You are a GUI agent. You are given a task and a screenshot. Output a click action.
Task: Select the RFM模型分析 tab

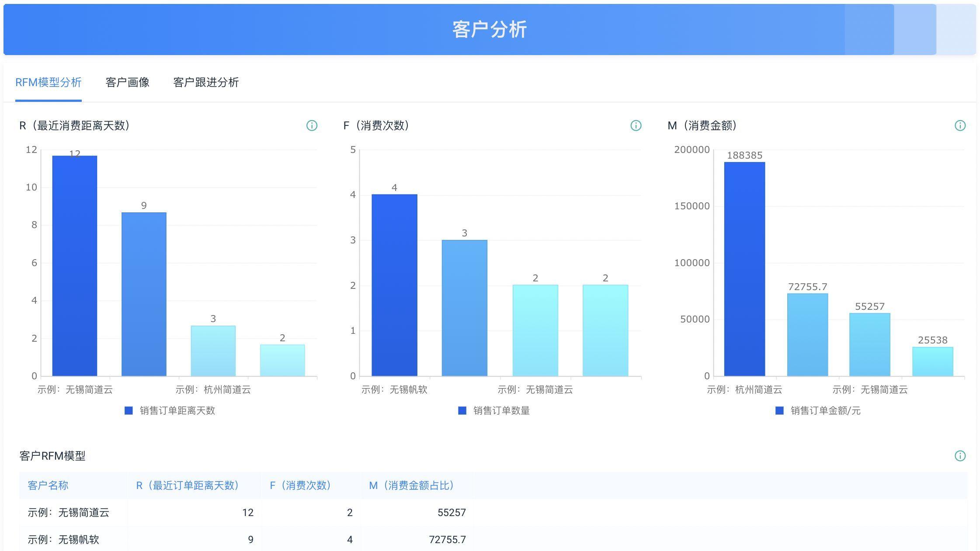(48, 82)
